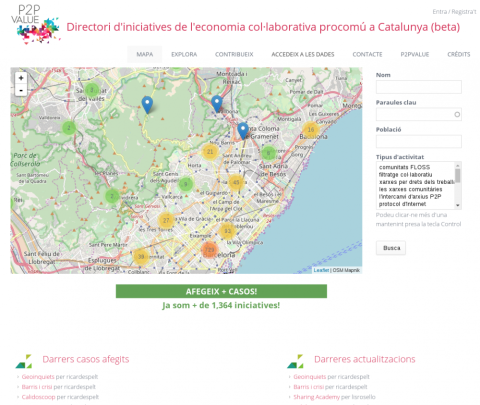Open the yellow 16 cluster near Badalona

(x=311, y=129)
